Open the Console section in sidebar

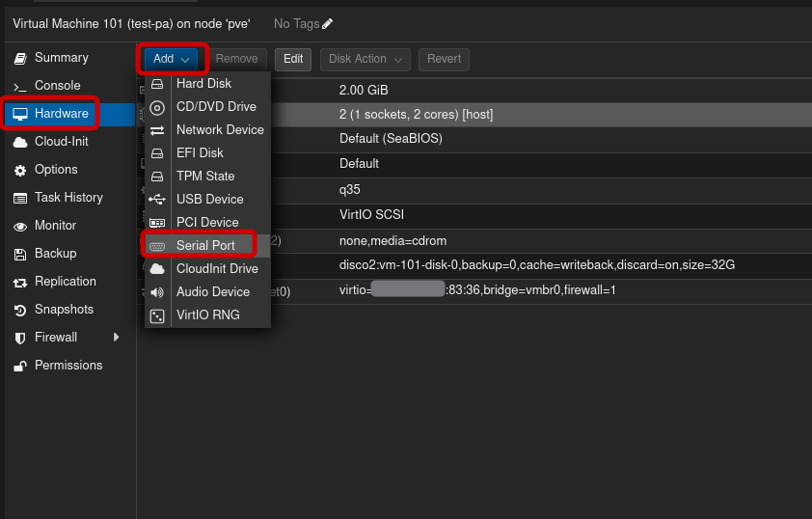point(57,86)
